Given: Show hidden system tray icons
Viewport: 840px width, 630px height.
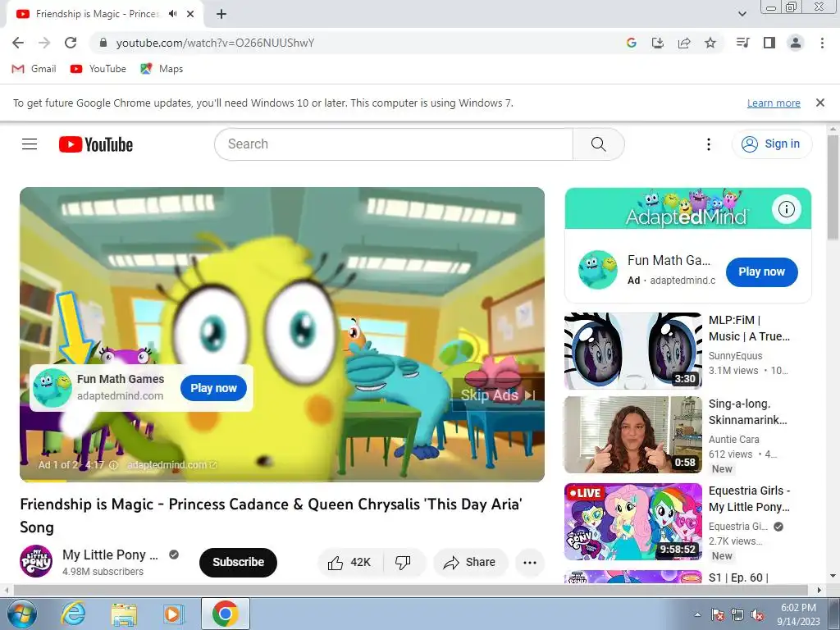Looking at the screenshot, I should click(x=697, y=615).
